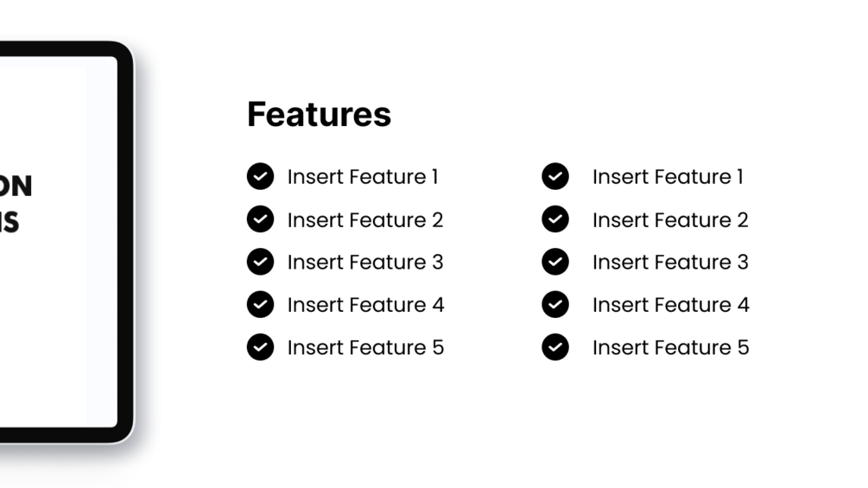Image resolution: width=868 pixels, height=488 pixels.
Task: Click the check icon beside left-column Feature 2
Action: tap(260, 219)
